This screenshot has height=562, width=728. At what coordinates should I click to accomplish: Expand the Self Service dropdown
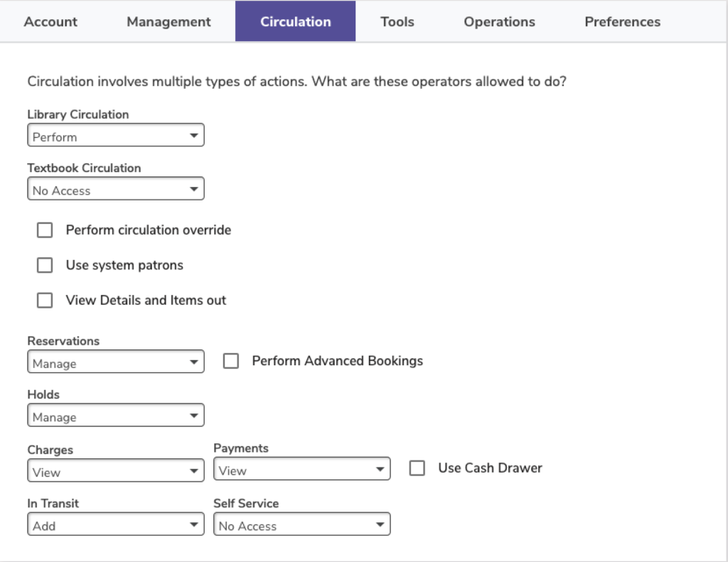click(302, 525)
